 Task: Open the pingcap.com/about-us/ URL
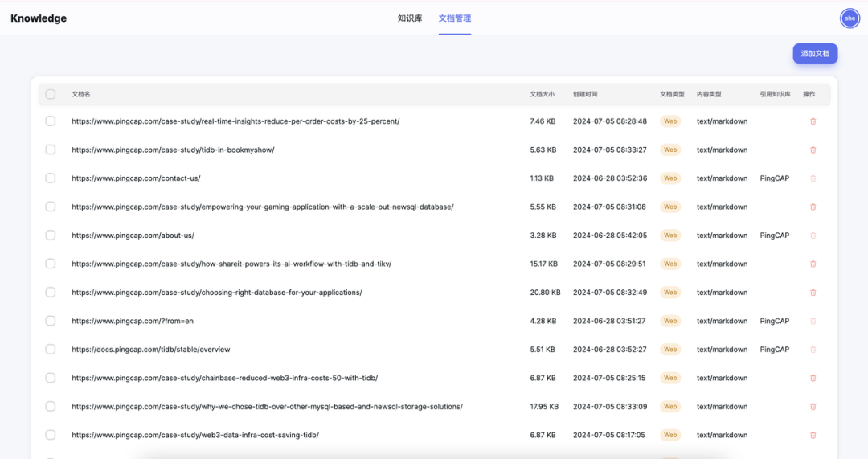tap(133, 236)
